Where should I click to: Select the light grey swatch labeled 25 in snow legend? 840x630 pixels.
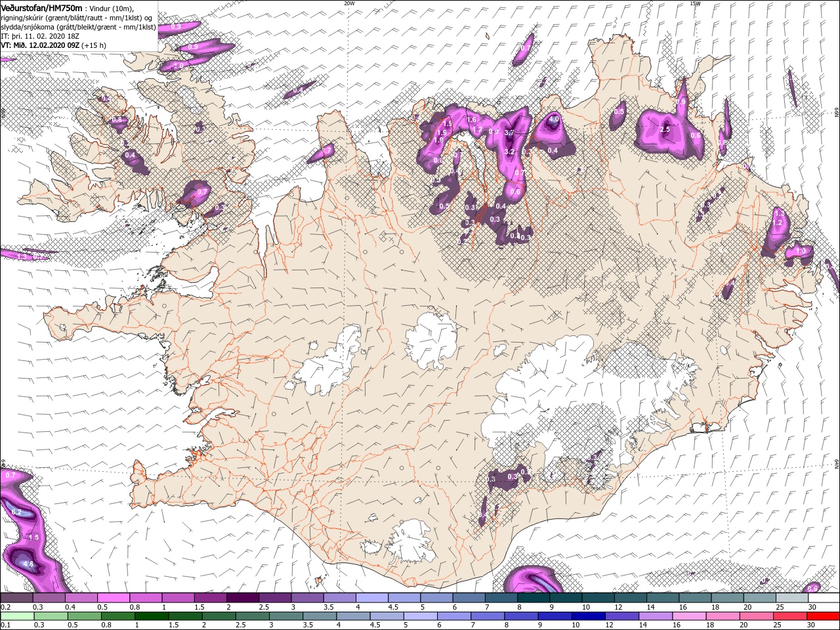click(791, 598)
